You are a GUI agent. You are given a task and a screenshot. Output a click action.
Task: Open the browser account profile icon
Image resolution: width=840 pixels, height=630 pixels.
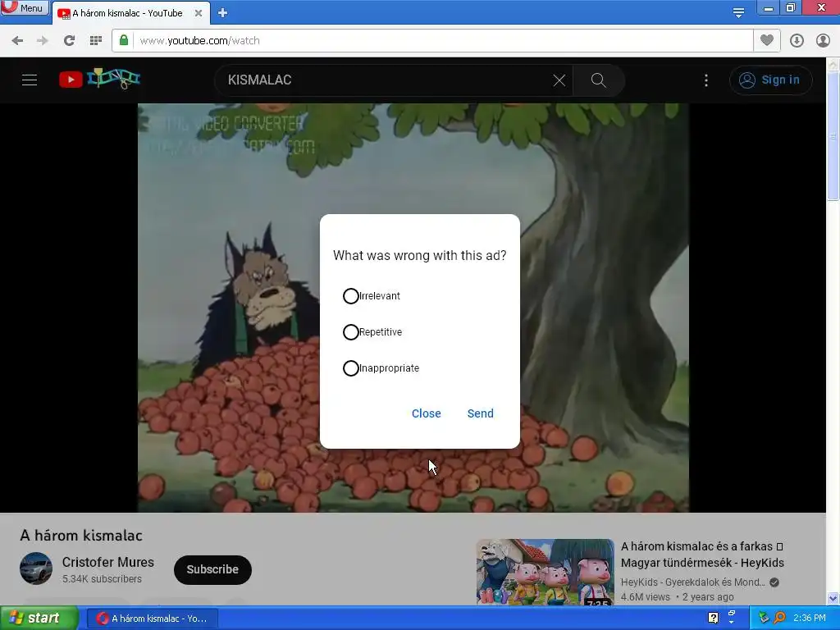[823, 41]
